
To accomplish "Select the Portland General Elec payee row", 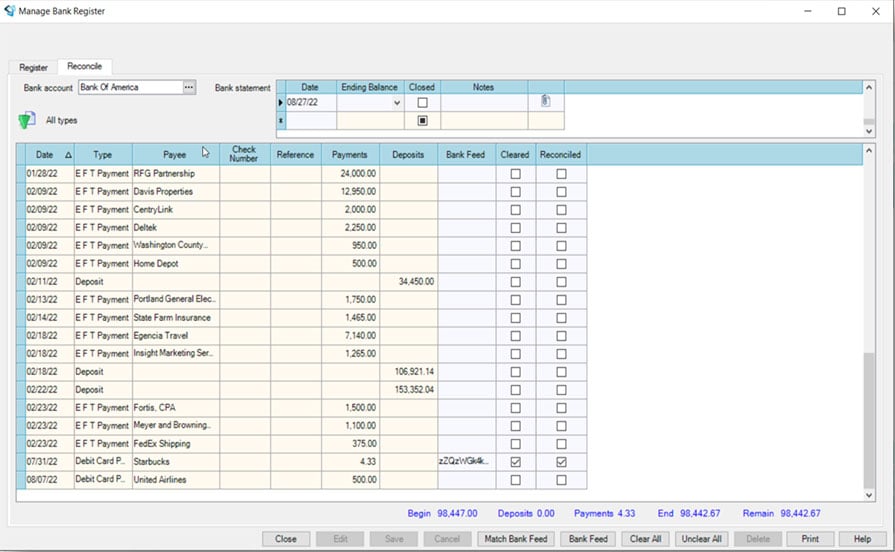I will [x=176, y=300].
